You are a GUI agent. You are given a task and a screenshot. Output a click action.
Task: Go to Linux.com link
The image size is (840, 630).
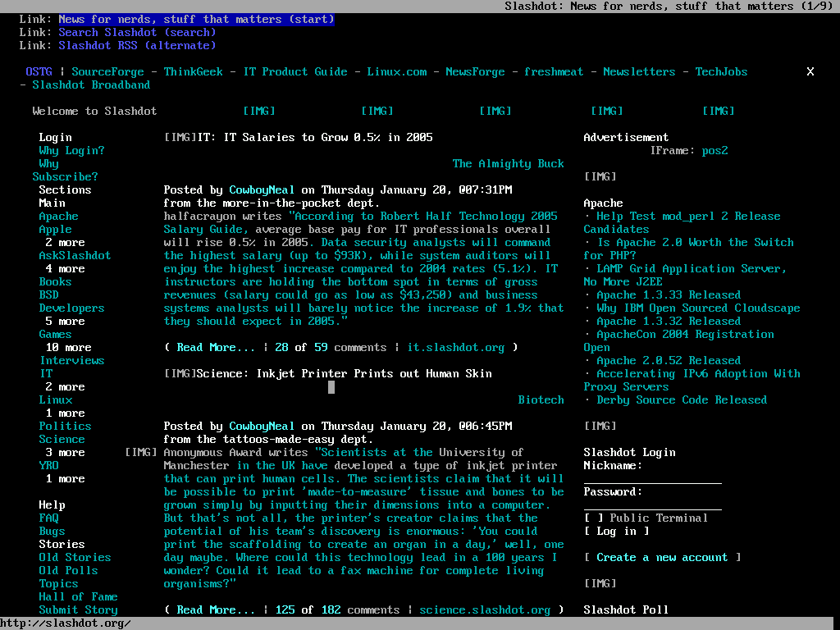pos(397,72)
